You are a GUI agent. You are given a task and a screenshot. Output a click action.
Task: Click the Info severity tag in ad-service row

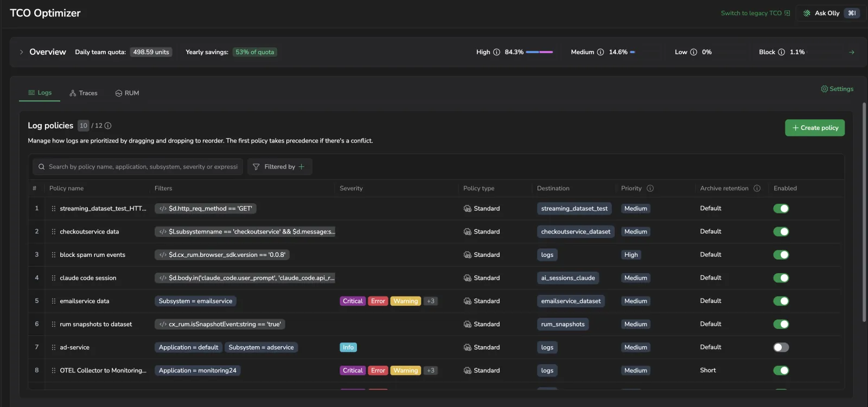tap(348, 347)
